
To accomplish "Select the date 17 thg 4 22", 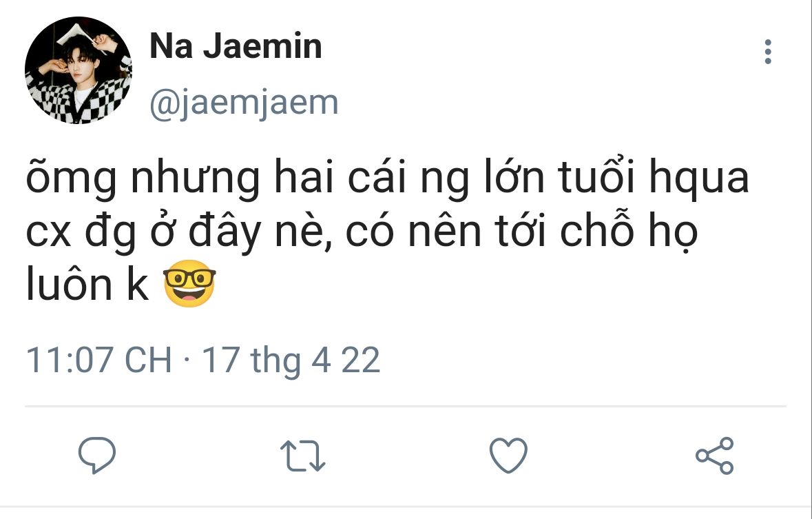I will point(291,360).
